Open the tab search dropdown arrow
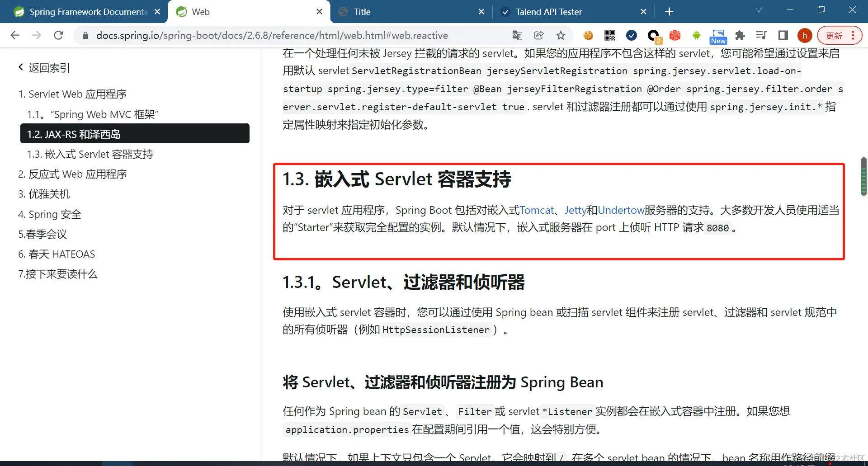 pyautogui.click(x=759, y=10)
